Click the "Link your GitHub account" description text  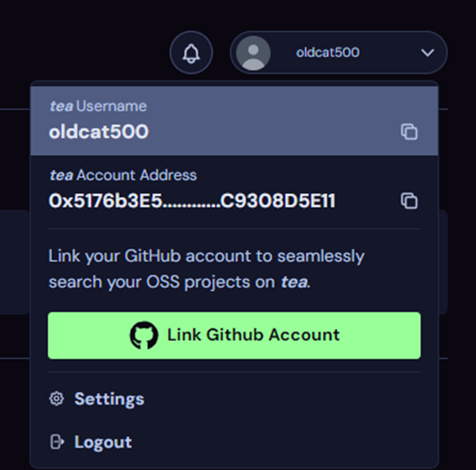coord(206,256)
